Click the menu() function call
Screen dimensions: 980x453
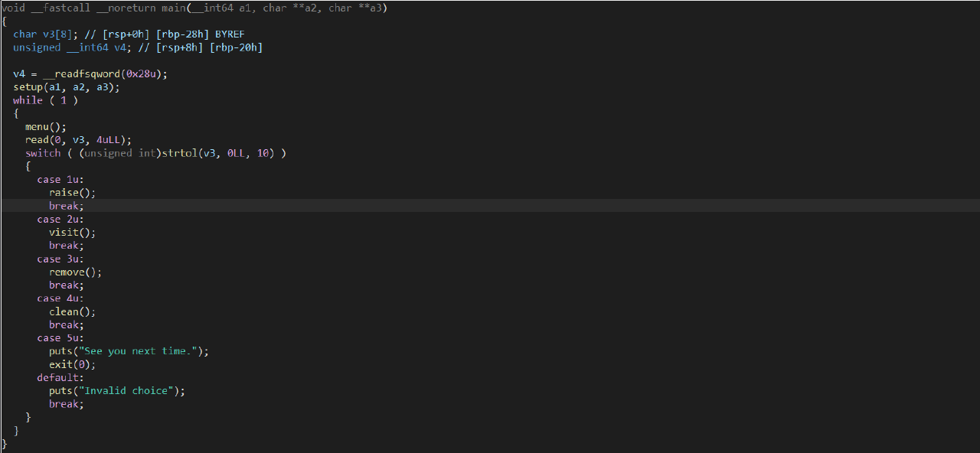[x=37, y=127]
